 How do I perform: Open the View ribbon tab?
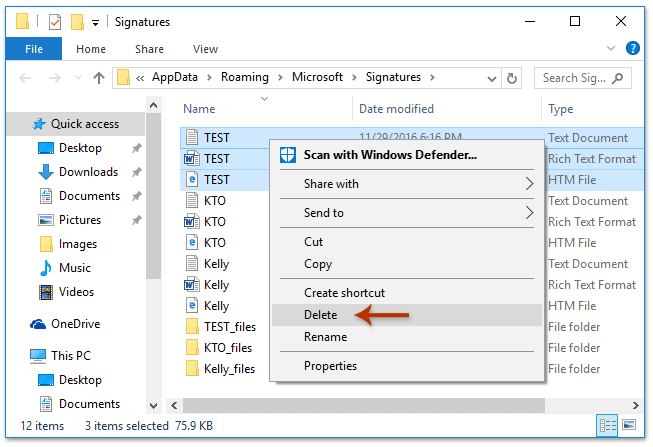coord(205,49)
